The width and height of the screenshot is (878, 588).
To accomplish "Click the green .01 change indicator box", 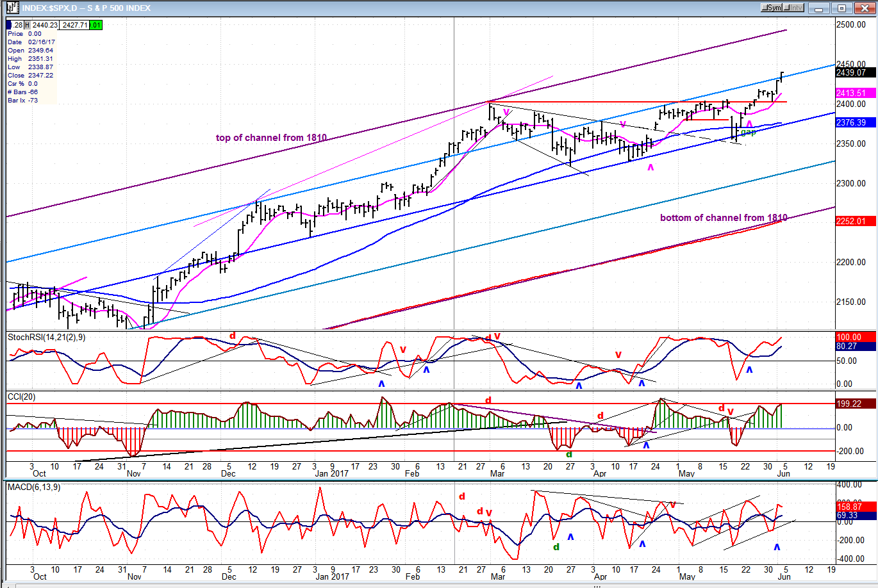I will click(95, 25).
